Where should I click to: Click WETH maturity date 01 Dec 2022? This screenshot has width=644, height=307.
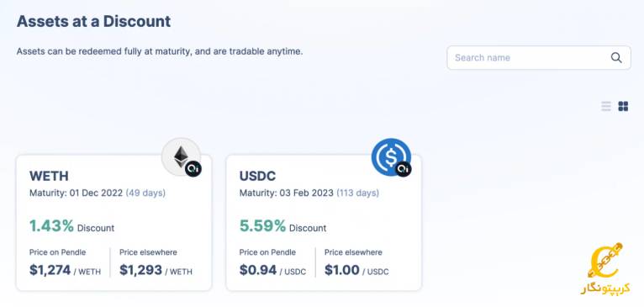pos(96,193)
